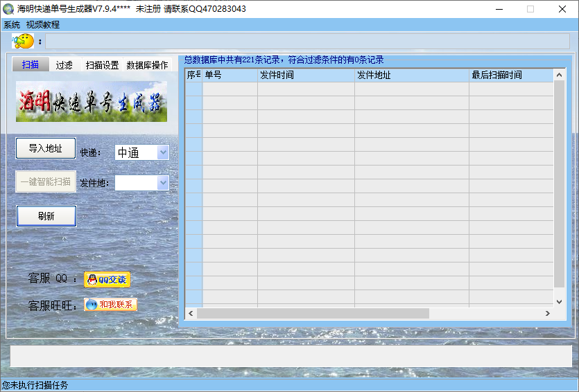Switch to the 扫描 tab

[31, 65]
